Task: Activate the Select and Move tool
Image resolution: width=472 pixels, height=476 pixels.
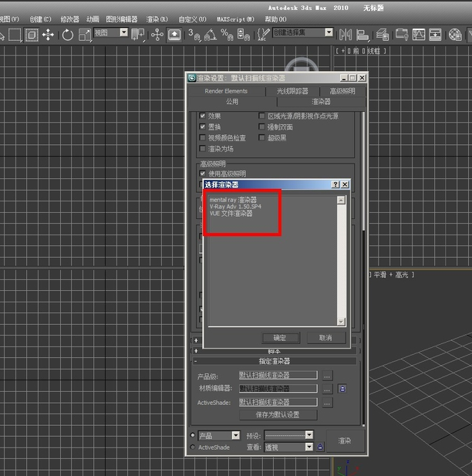Action: pos(48,35)
